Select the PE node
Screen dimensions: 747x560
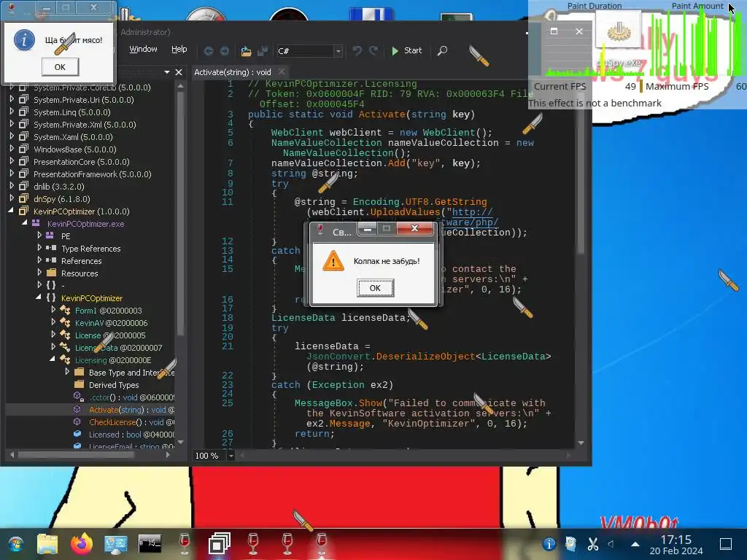pyautogui.click(x=66, y=236)
